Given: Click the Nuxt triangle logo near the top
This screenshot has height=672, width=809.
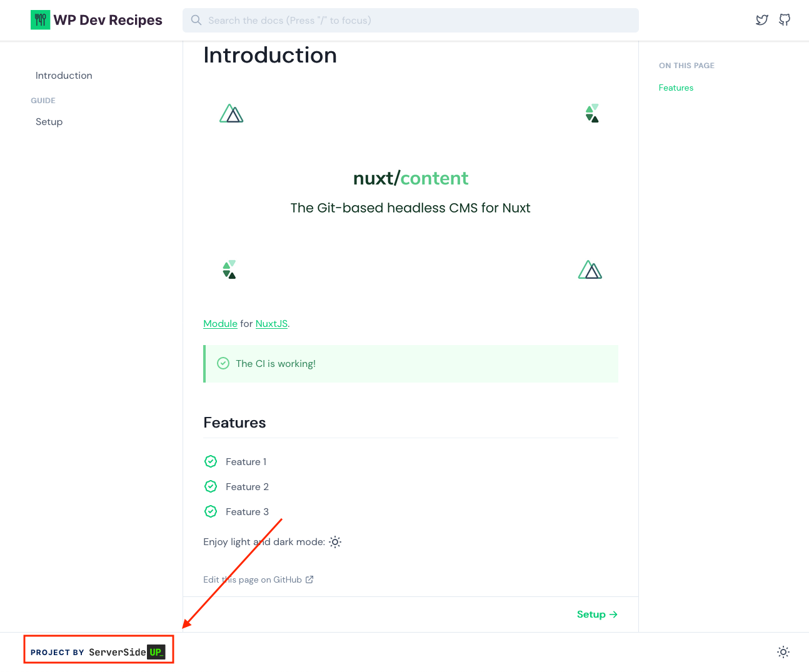Looking at the screenshot, I should tap(231, 113).
